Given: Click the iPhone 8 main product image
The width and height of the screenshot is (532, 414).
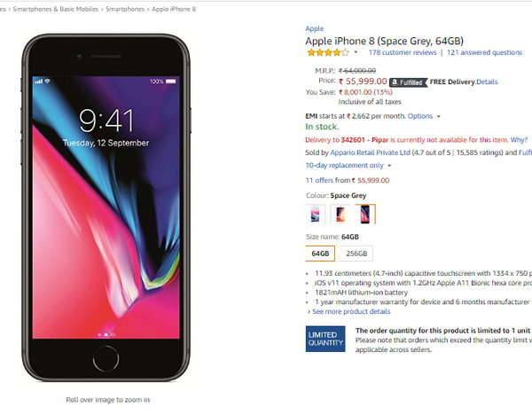Looking at the screenshot, I should point(106,207).
